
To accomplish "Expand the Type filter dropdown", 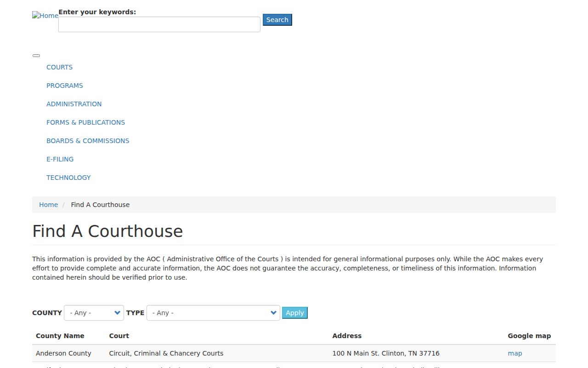I will click(x=213, y=313).
